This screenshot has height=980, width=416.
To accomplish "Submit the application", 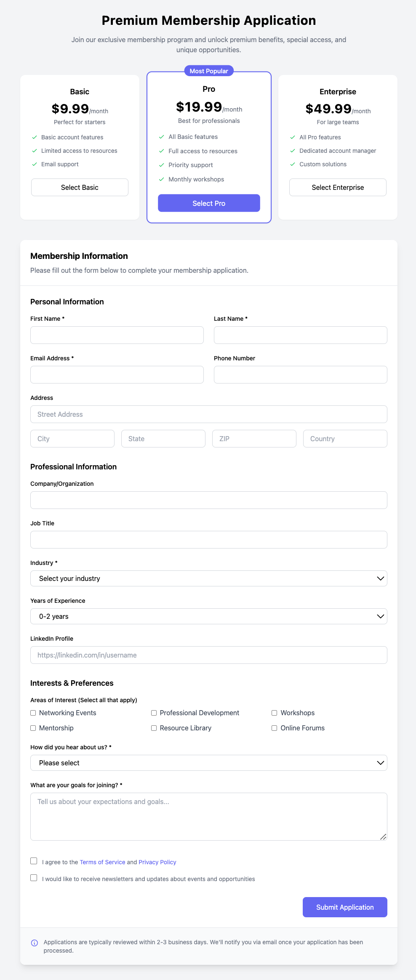I will (x=345, y=907).
